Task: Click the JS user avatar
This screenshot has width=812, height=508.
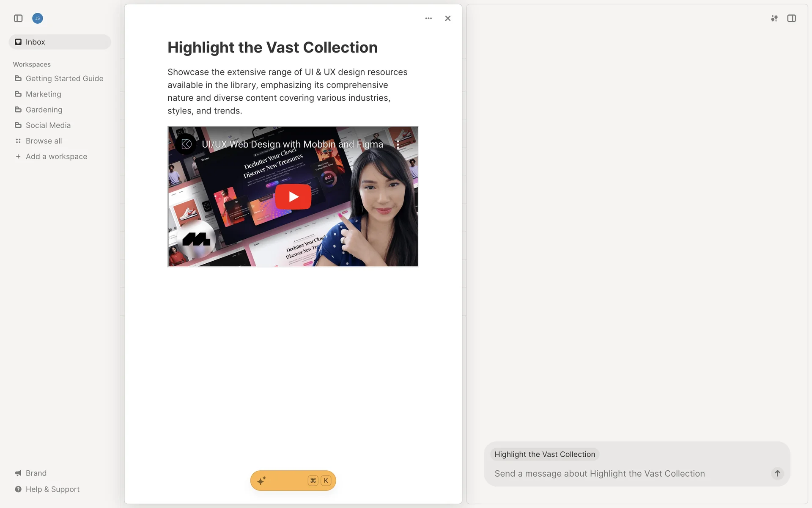Action: pos(38,18)
